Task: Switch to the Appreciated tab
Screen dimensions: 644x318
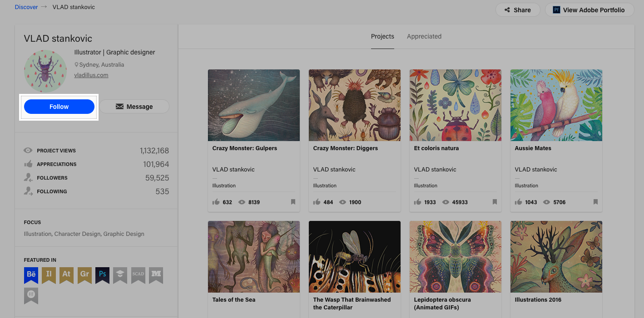Action: pos(424,36)
